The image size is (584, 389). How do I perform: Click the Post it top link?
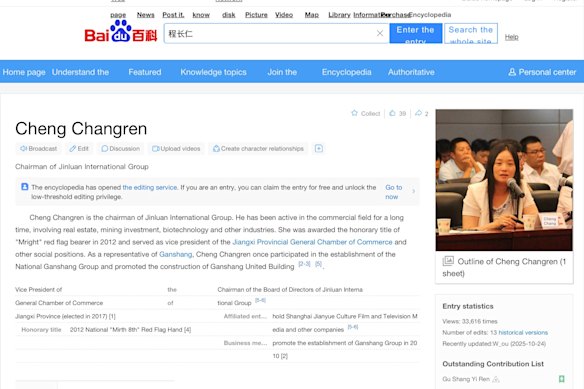pos(173,15)
